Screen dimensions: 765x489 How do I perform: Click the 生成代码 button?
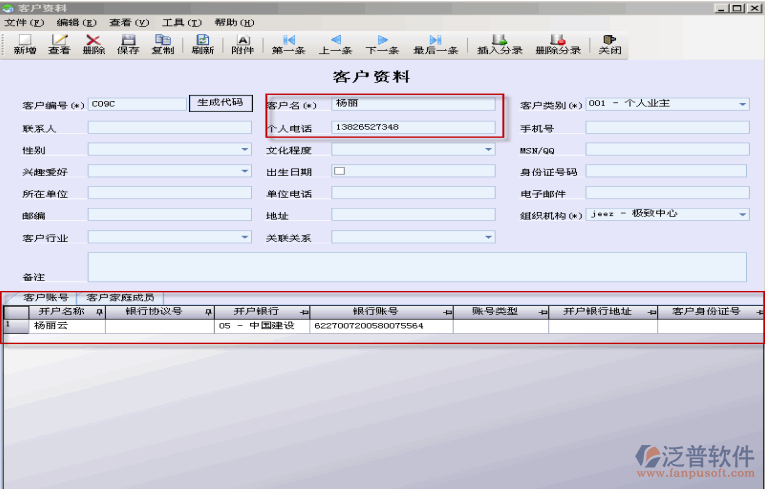click(x=220, y=103)
